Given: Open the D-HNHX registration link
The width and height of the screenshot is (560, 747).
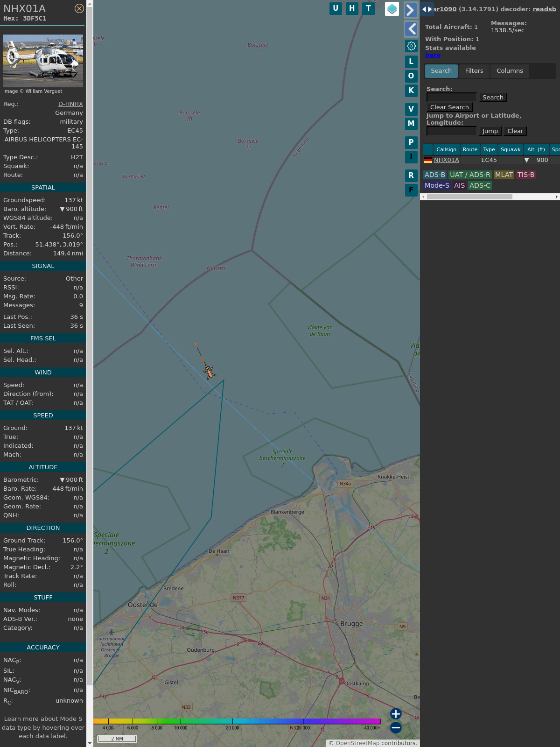Looking at the screenshot, I should click(x=70, y=104).
